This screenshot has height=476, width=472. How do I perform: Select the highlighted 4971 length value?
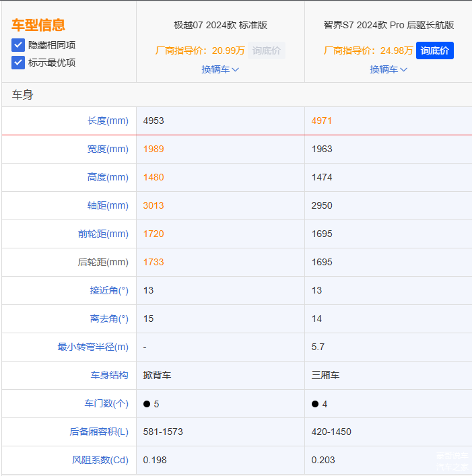pos(322,121)
